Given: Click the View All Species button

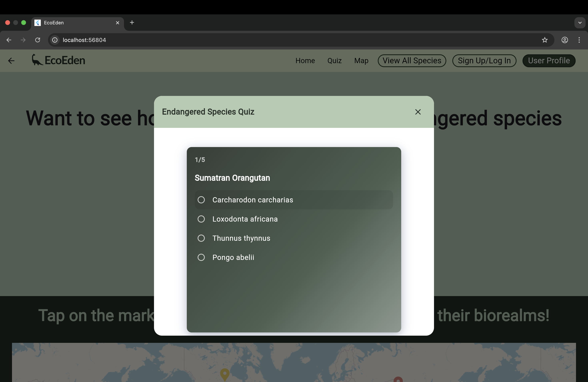Looking at the screenshot, I should tap(412, 61).
